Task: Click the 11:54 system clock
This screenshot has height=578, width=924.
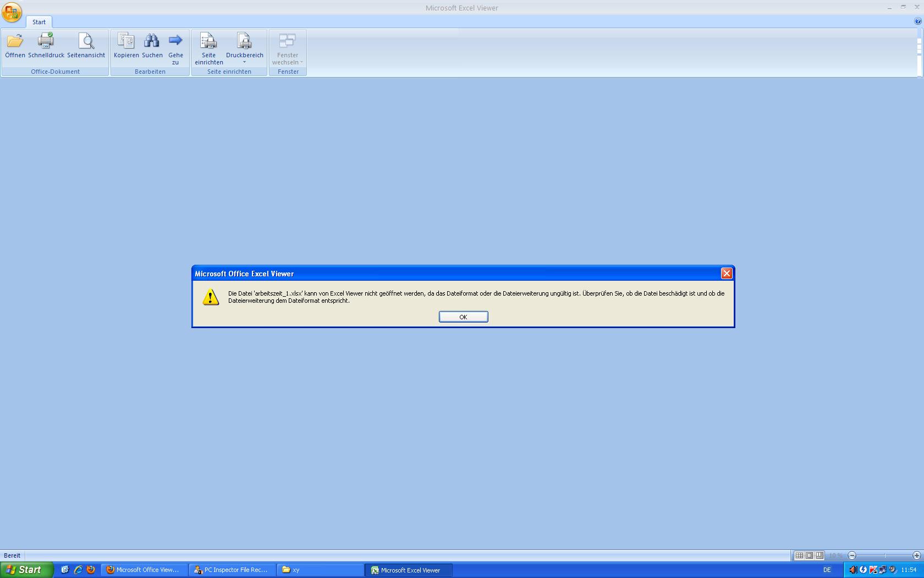Action: tap(909, 570)
